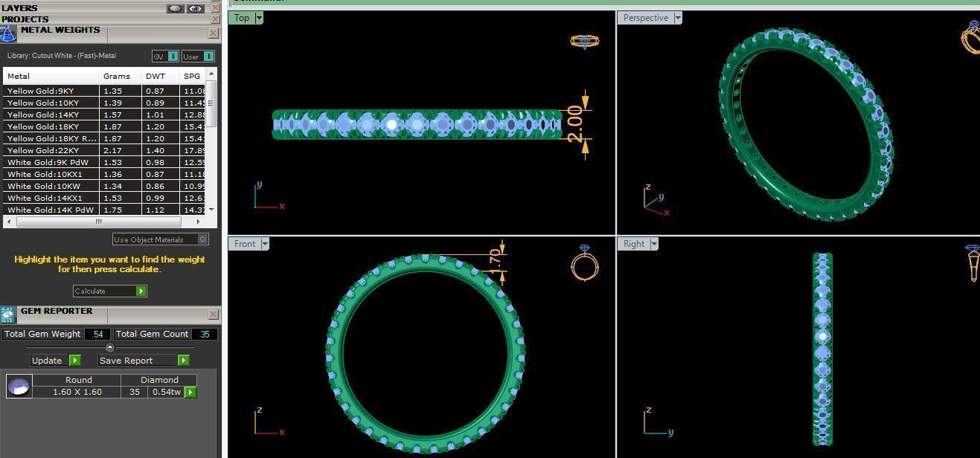Select the Perspective viewport label
The image size is (980, 458).
(646, 18)
